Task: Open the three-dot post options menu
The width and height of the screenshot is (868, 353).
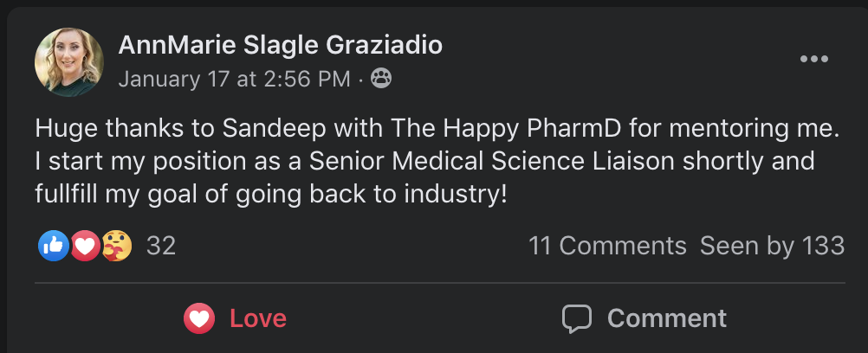Action: [814, 59]
